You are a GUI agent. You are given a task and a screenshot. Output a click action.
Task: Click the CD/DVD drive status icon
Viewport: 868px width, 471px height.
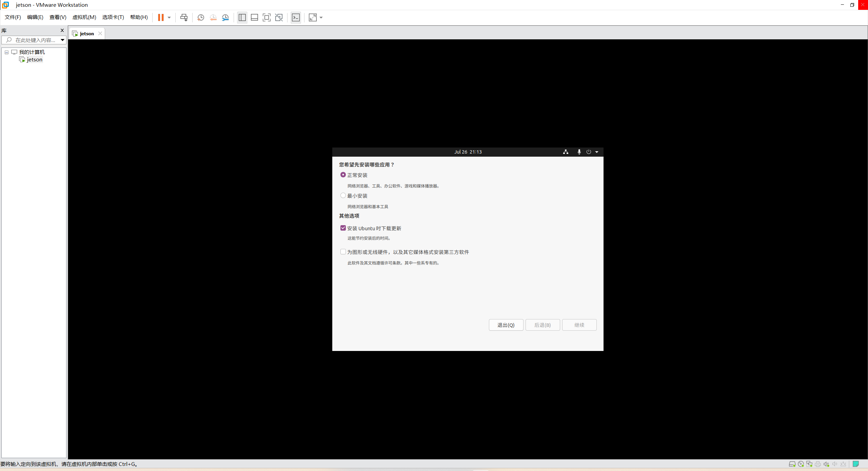pos(801,464)
